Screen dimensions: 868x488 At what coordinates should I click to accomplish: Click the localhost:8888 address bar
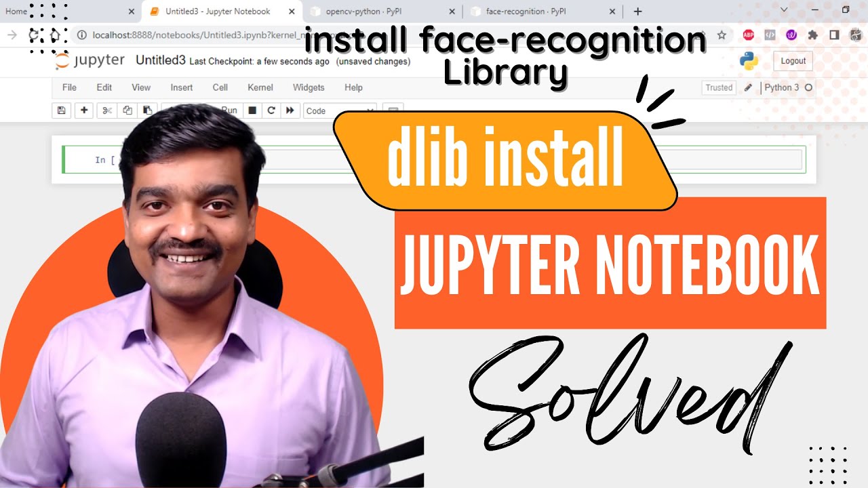(x=400, y=35)
